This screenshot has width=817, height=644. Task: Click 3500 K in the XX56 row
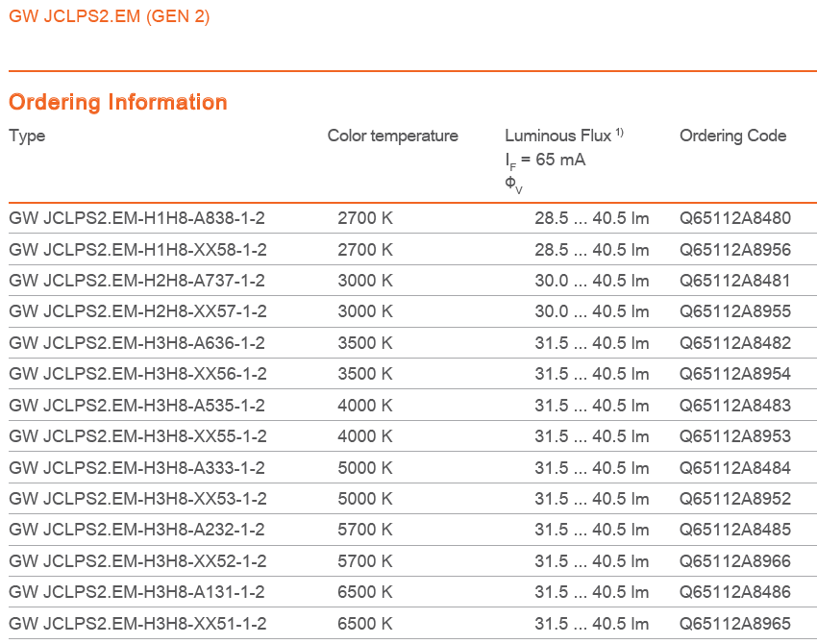click(x=365, y=374)
